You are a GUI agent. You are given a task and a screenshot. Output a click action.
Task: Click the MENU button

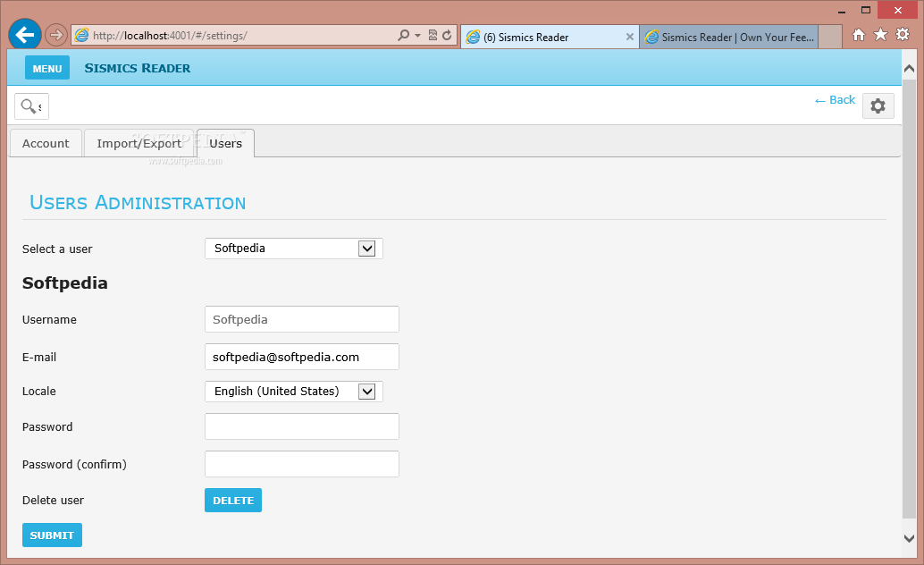pyautogui.click(x=47, y=68)
